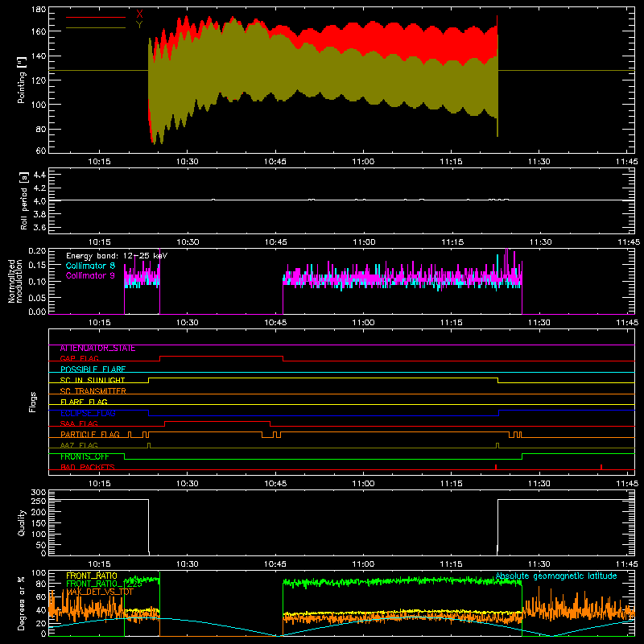Screen dimensions: 644x644
Task: Click the red X legend label
Action: click(x=139, y=14)
